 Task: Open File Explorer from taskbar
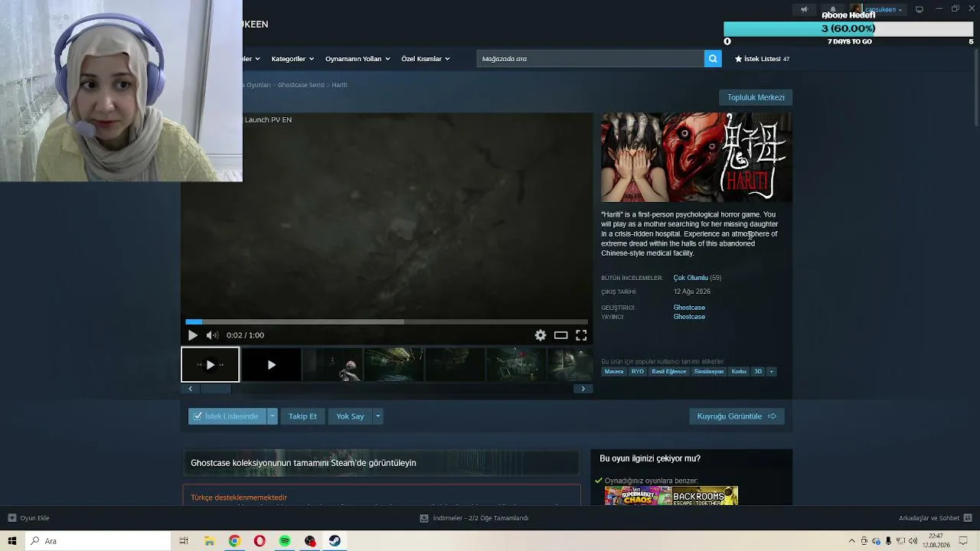209,541
